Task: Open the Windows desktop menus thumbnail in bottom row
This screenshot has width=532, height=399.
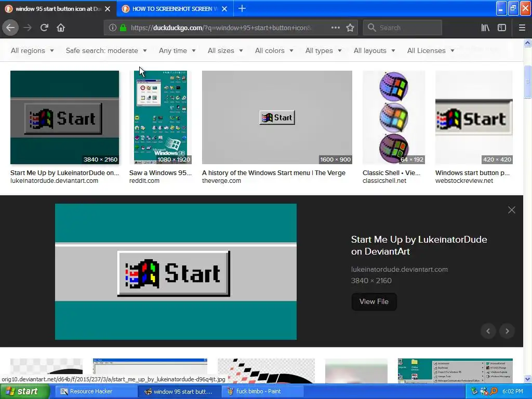Action: [x=455, y=370]
